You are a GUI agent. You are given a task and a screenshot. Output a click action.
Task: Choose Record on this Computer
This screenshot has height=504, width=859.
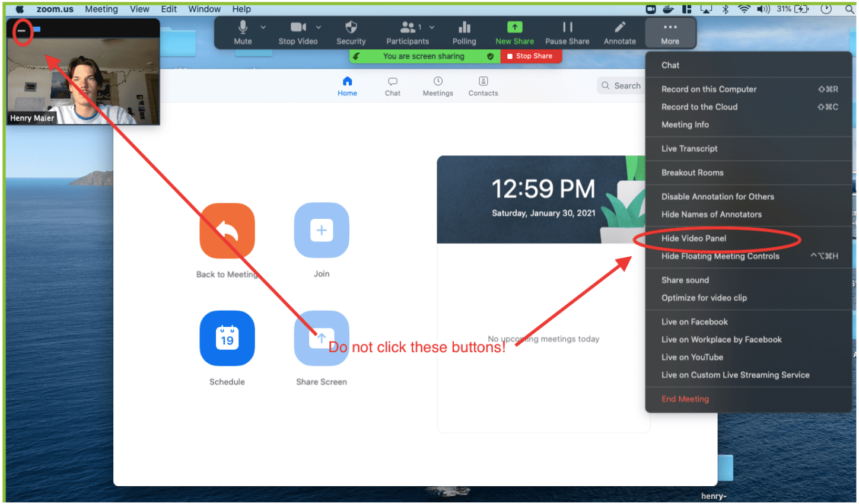(x=749, y=90)
